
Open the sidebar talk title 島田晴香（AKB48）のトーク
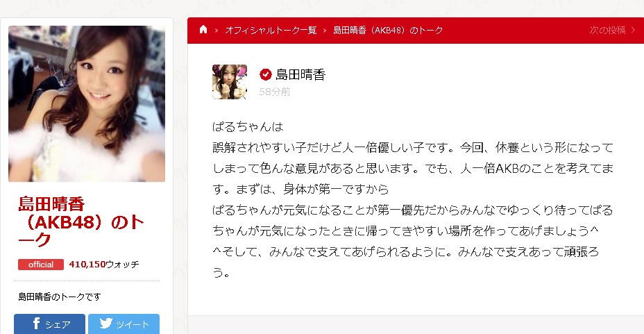point(81,222)
